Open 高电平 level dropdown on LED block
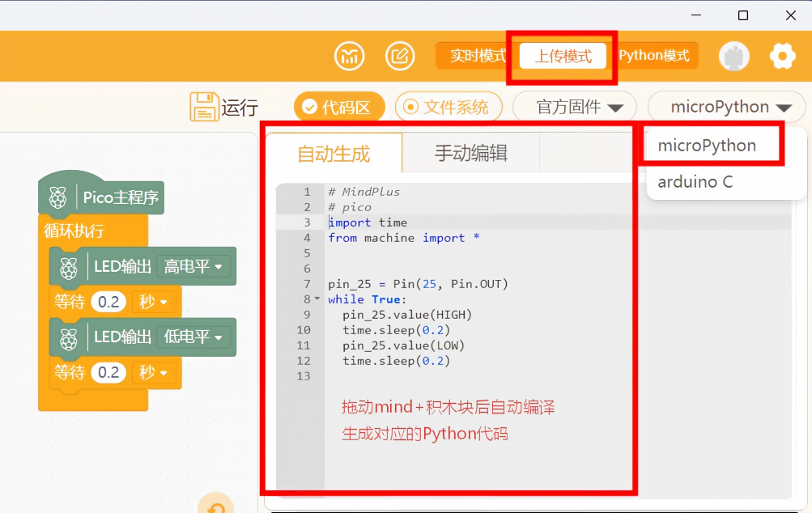Screen dimensions: 812x513 193,266
